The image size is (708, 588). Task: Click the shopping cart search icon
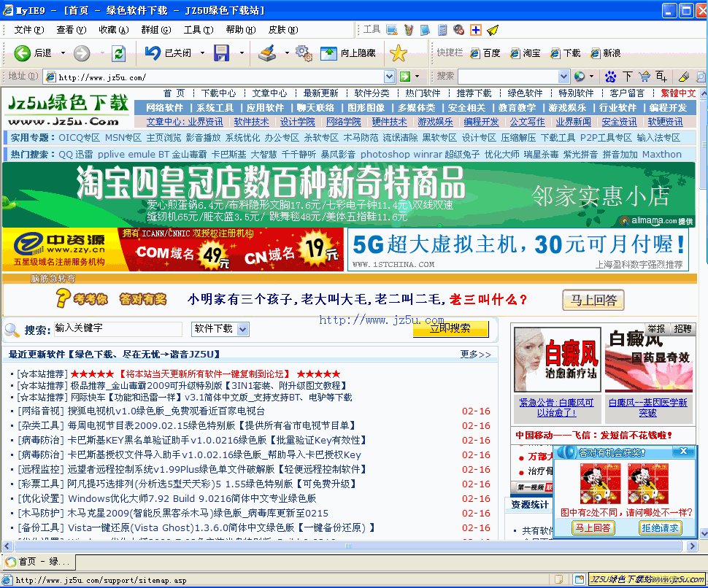pyautogui.click(x=644, y=77)
